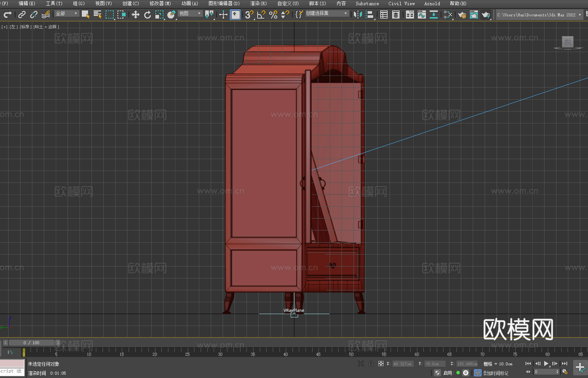Viewport: 588px width, 378px height.
Task: Step time slider back with left arrow
Action: pyautogui.click(x=5, y=343)
